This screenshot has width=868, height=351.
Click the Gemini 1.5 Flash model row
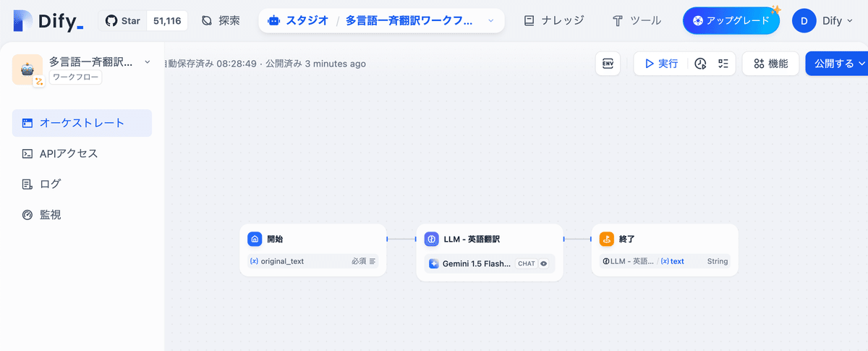(490, 263)
